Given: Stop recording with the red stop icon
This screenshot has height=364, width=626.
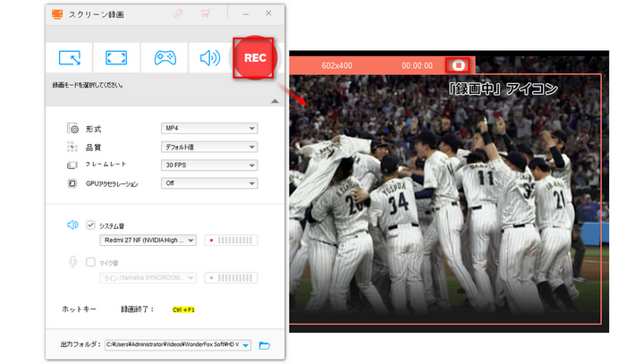Looking at the screenshot, I should click(x=459, y=65).
